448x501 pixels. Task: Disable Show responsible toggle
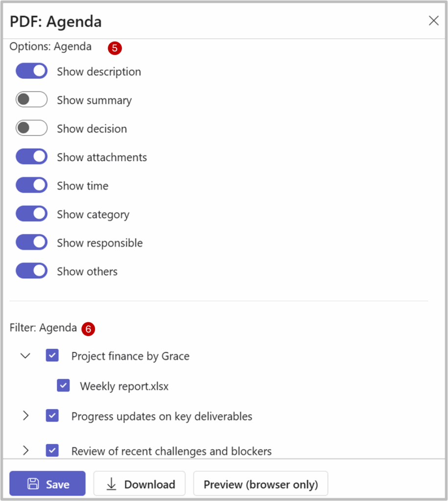point(31,243)
